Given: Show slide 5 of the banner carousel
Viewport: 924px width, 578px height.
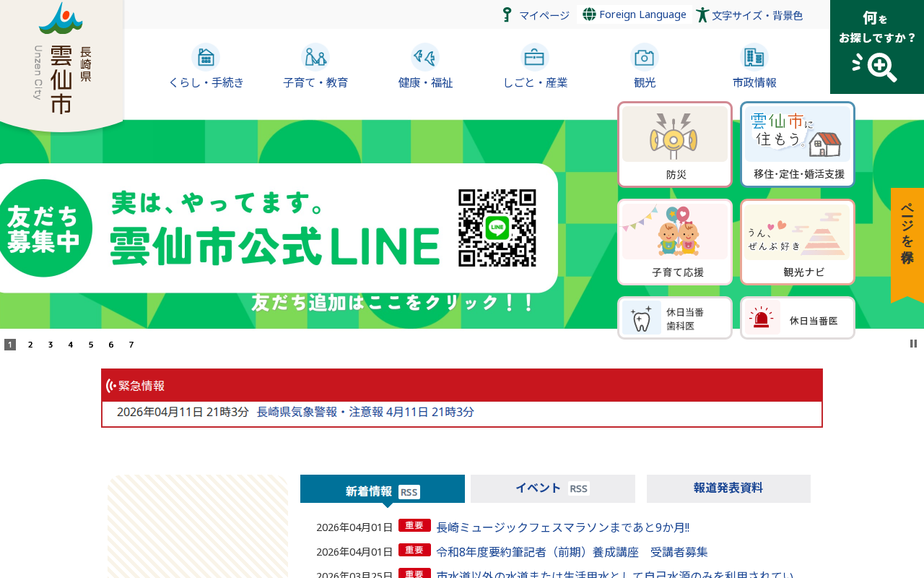Looking at the screenshot, I should tap(91, 345).
